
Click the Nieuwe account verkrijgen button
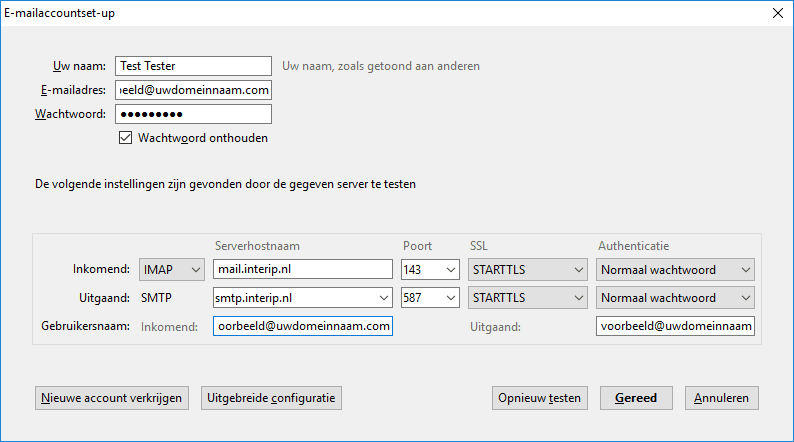pyautogui.click(x=111, y=398)
